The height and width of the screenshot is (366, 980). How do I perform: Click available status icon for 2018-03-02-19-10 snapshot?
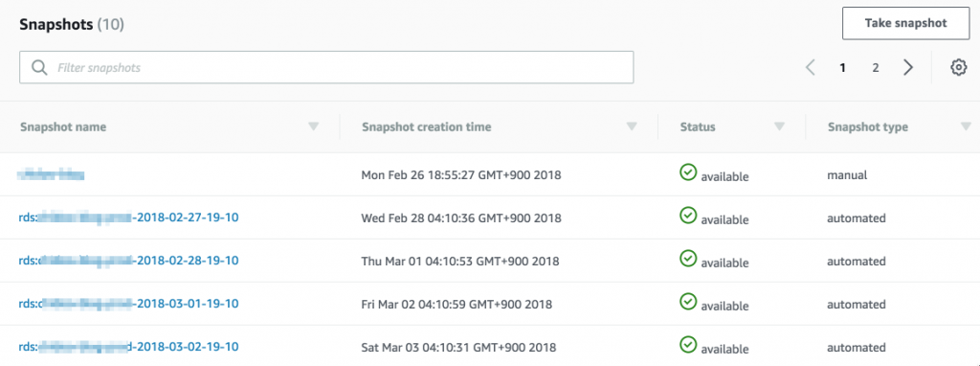point(688,343)
